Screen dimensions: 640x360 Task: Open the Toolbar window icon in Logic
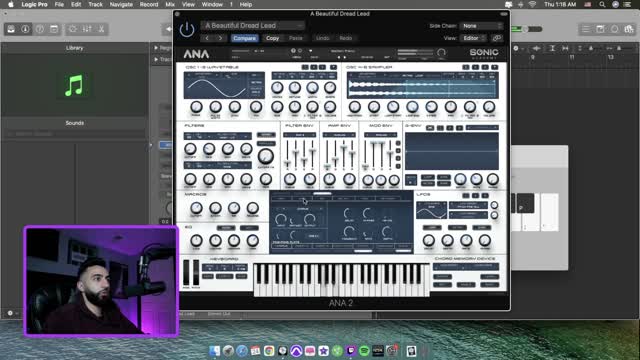pyautogui.click(x=54, y=29)
